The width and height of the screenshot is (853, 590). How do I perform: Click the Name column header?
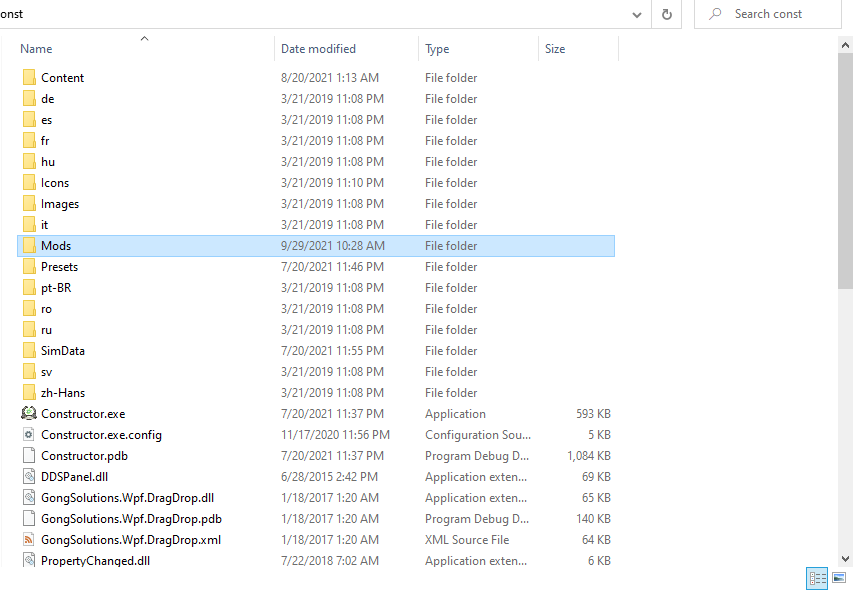pyautogui.click(x=37, y=48)
